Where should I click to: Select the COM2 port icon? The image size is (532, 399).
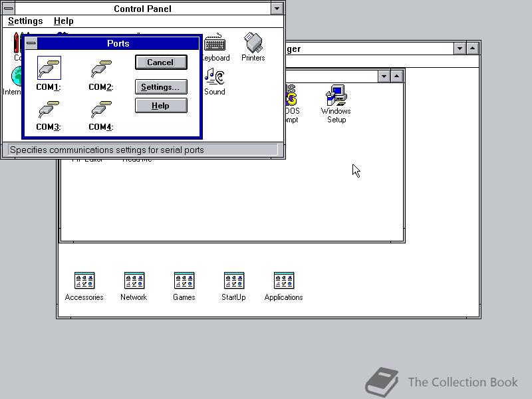102,68
